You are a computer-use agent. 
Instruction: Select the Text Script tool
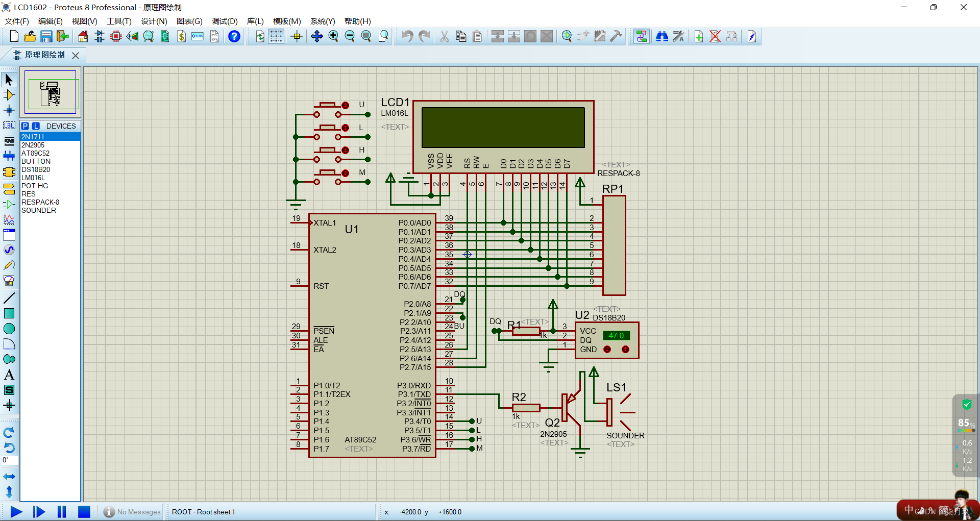[9, 141]
